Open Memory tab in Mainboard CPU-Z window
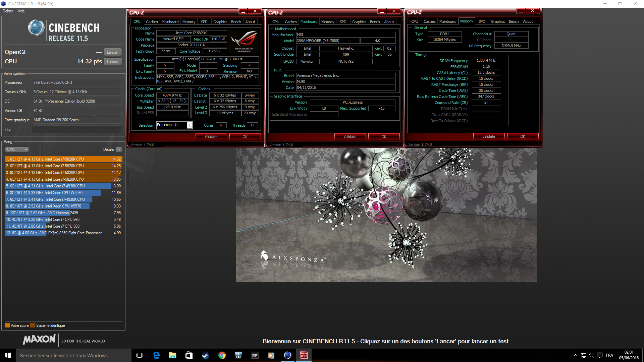The width and height of the screenshot is (644, 362). coord(327,22)
